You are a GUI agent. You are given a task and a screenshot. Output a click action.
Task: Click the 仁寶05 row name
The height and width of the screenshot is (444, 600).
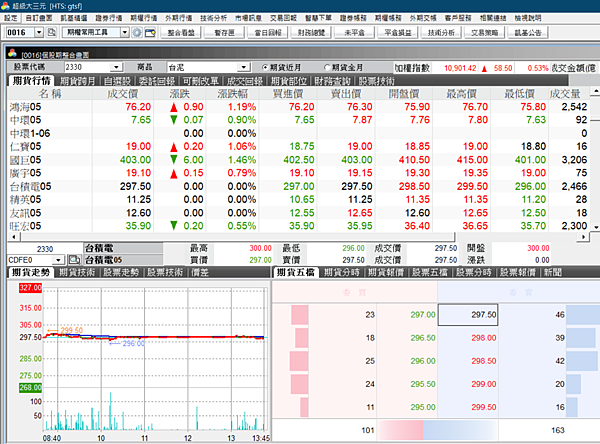25,147
